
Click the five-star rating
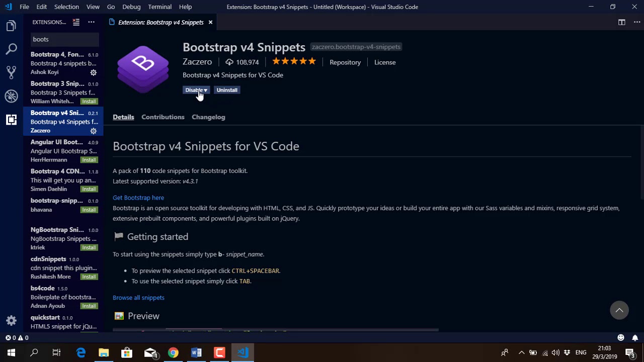pyautogui.click(x=294, y=61)
